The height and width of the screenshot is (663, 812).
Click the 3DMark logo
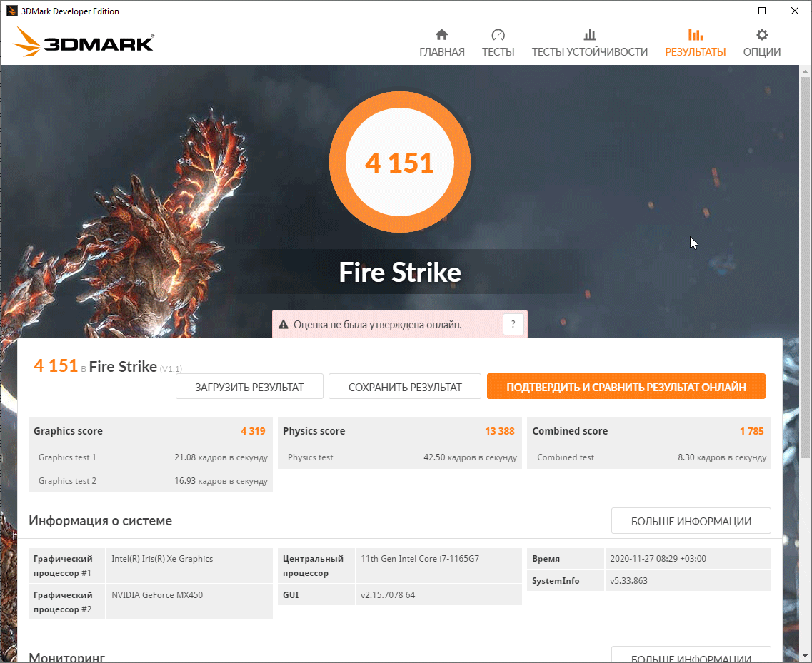click(84, 41)
